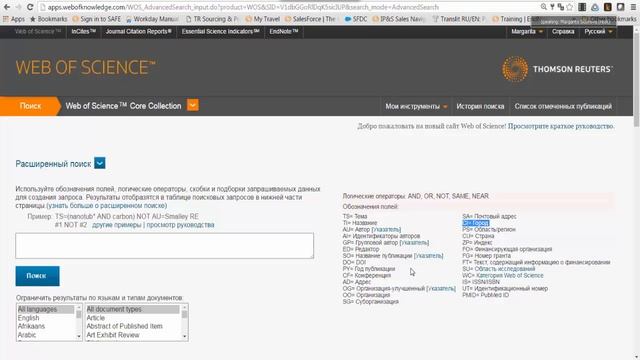Viewport: 640px width, 360px height.
Task: Open the Справка help link
Action: click(x=563, y=31)
